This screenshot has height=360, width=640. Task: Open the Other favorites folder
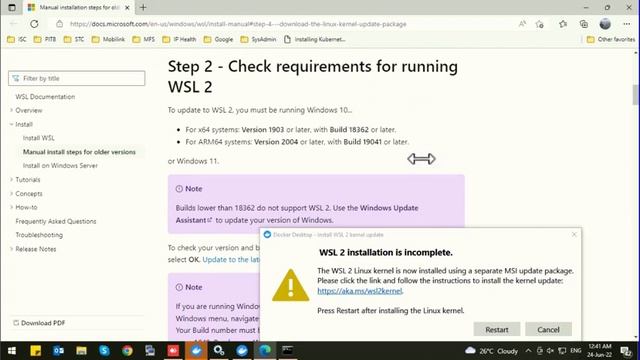tap(611, 39)
